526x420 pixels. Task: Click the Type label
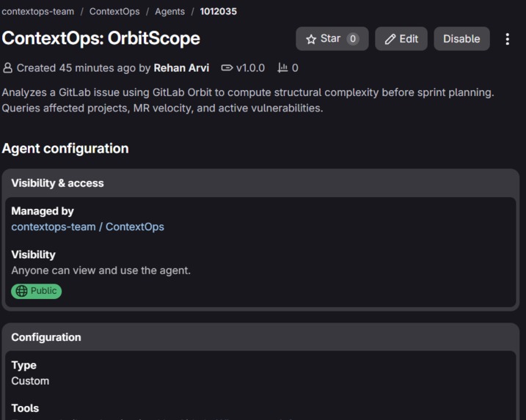pyautogui.click(x=23, y=365)
